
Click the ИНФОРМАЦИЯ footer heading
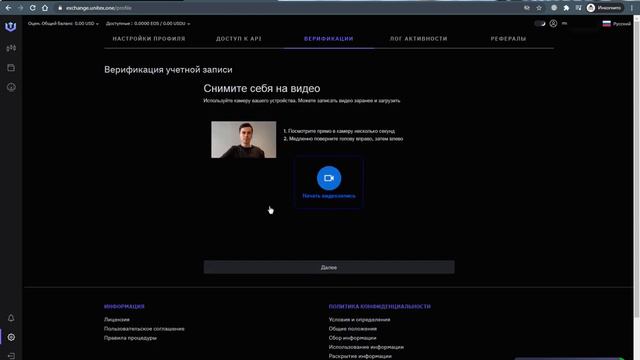click(x=124, y=307)
